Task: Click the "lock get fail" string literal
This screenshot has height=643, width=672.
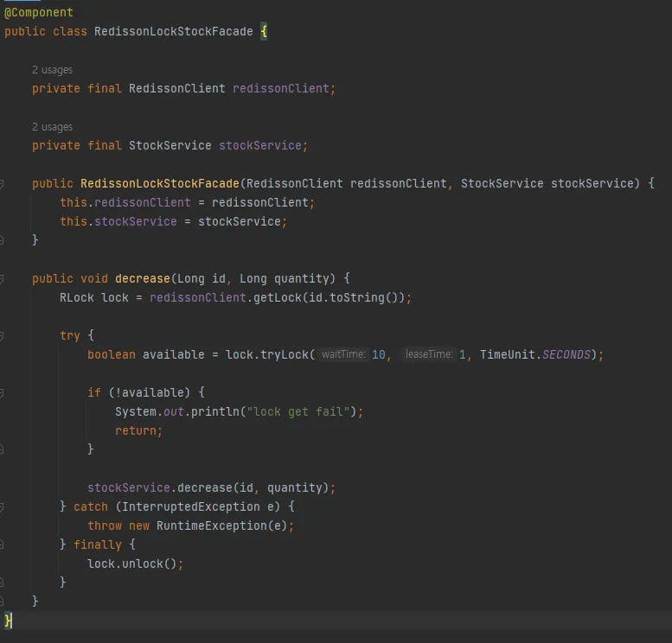Action: point(298,411)
